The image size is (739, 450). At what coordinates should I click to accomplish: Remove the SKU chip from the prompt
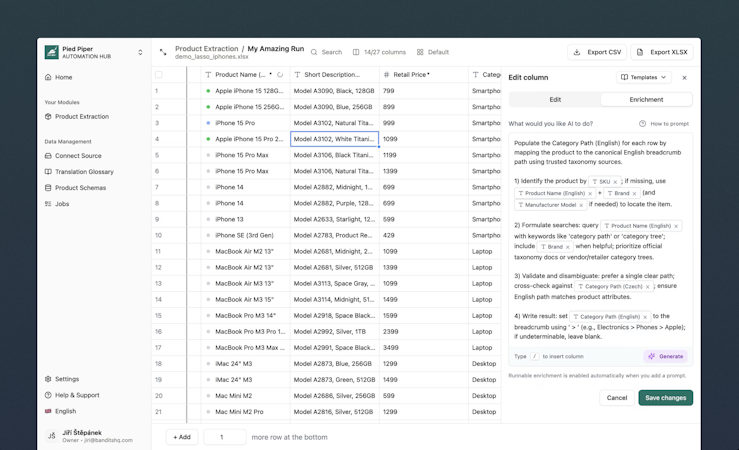point(615,182)
